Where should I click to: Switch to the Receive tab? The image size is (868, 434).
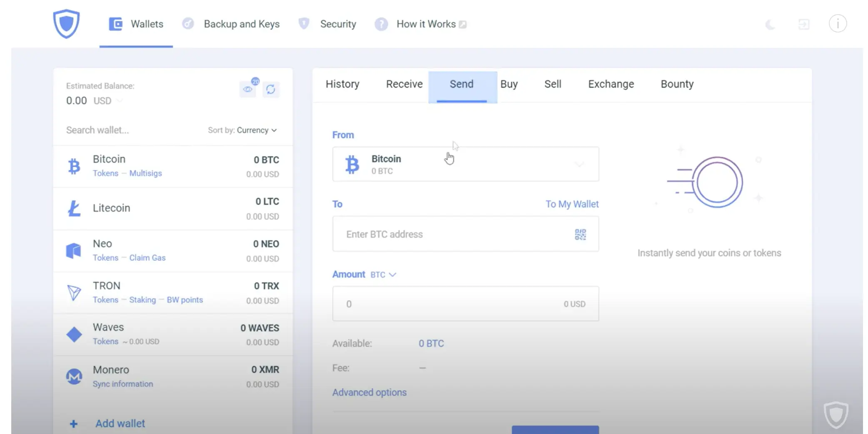click(404, 84)
